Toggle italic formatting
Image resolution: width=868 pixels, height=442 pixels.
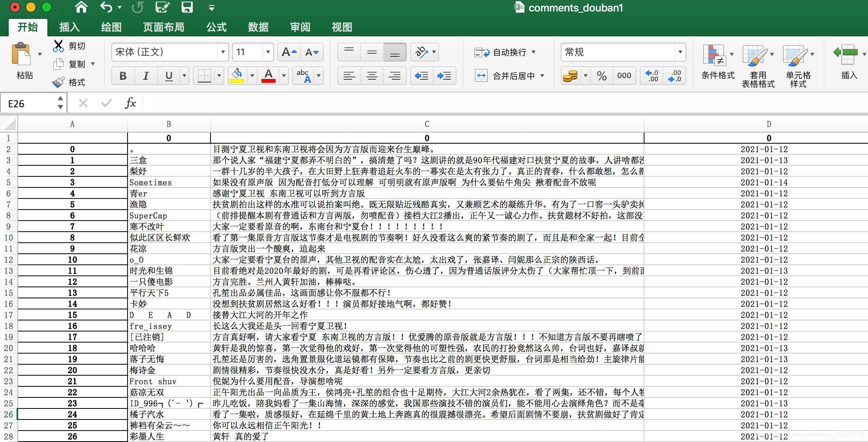tap(146, 76)
